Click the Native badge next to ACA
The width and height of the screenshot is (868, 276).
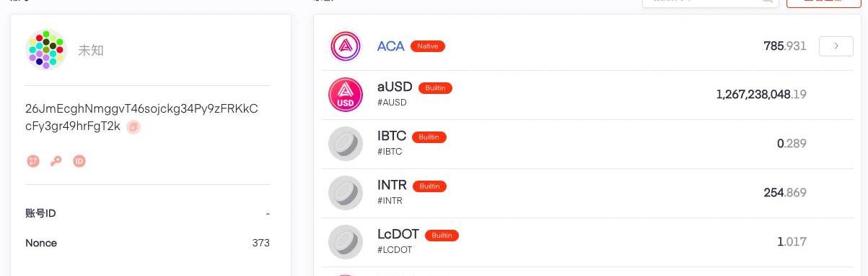click(428, 46)
